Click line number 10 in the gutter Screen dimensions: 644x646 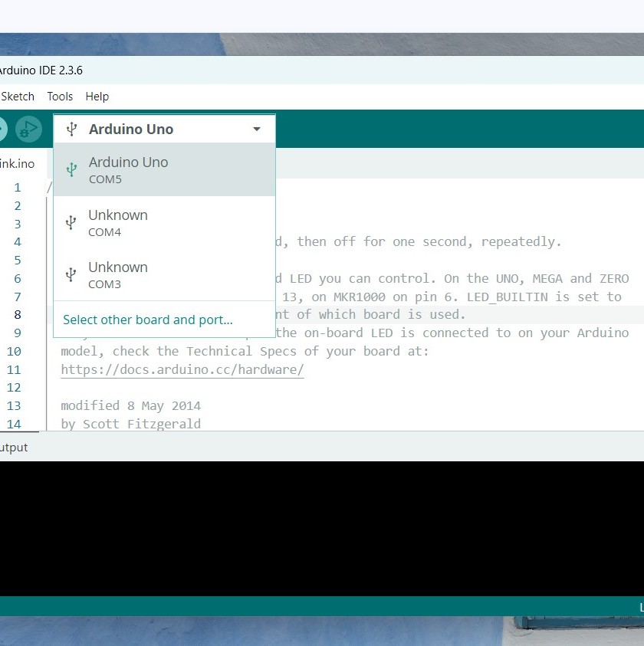[13, 351]
